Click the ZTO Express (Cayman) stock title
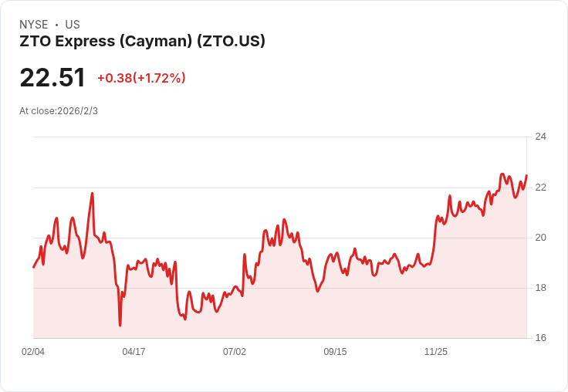This screenshot has height=392, width=568. tap(142, 42)
